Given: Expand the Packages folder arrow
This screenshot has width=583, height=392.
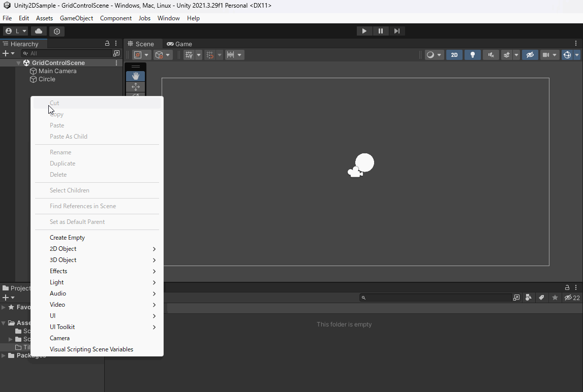Looking at the screenshot, I should coord(4,355).
